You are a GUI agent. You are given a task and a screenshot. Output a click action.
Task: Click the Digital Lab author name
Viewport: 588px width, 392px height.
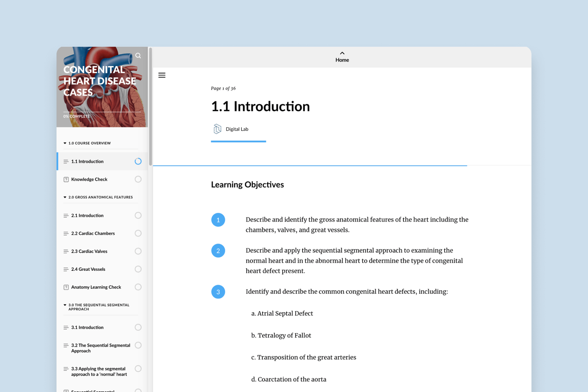[237, 129]
